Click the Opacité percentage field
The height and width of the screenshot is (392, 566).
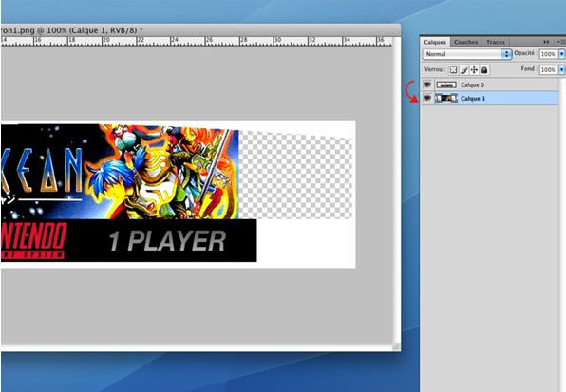pos(548,54)
